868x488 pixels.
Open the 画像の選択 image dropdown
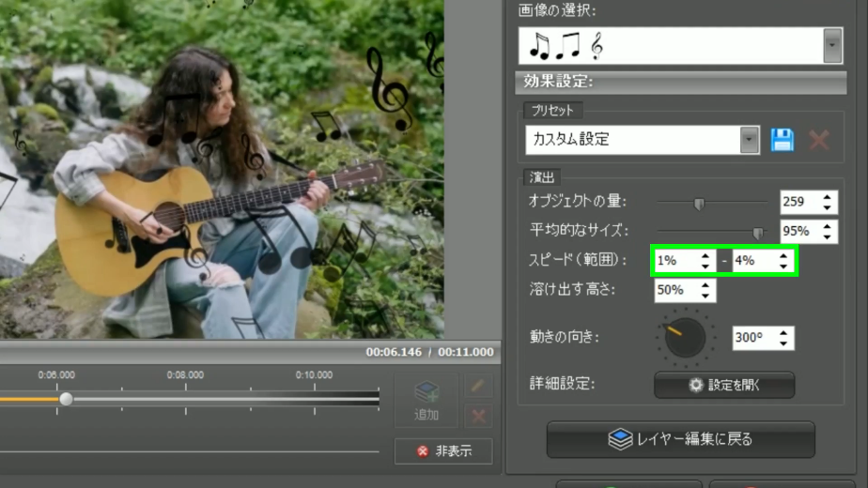tap(831, 45)
